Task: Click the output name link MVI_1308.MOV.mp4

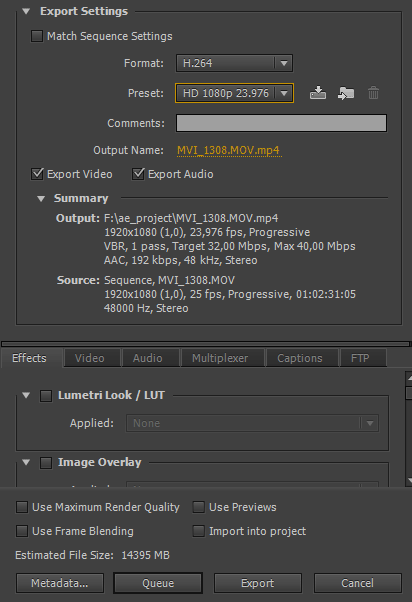Action: click(228, 150)
